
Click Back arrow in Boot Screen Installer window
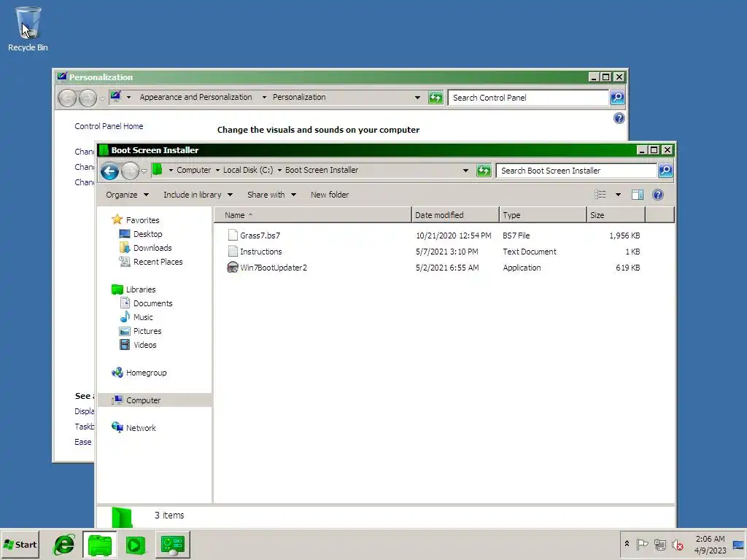click(109, 171)
